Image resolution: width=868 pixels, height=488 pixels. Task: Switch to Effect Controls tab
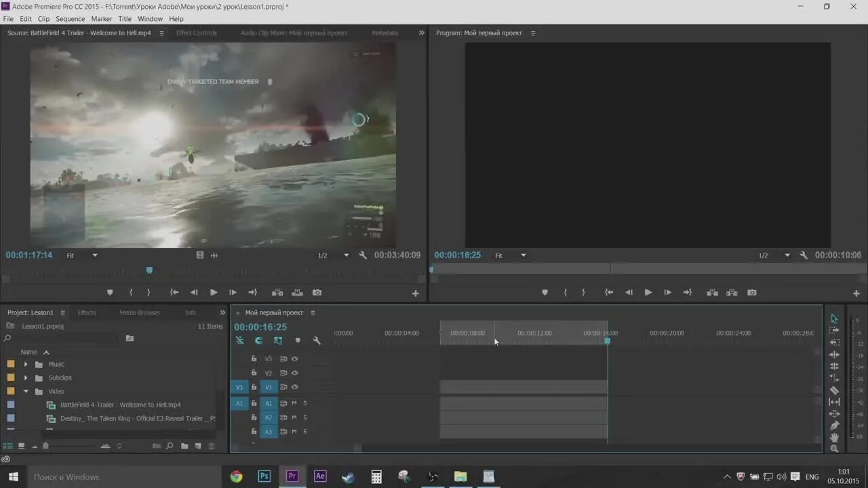[196, 33]
